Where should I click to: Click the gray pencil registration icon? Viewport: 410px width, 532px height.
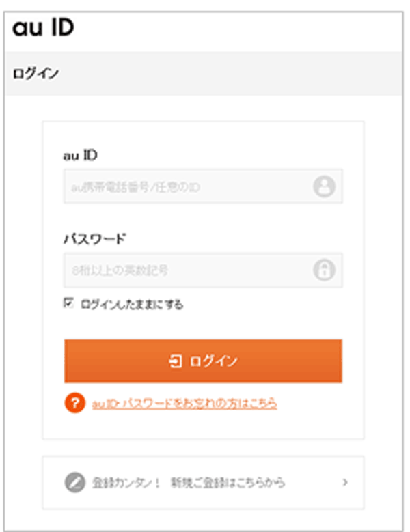[74, 482]
